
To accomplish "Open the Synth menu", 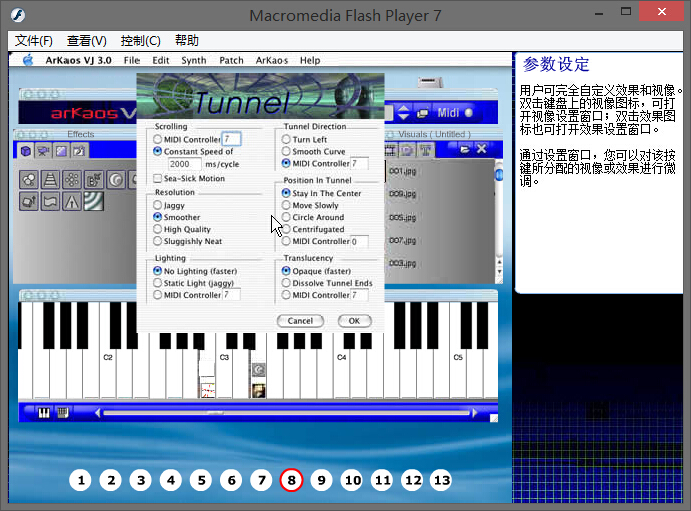I will click(193, 60).
